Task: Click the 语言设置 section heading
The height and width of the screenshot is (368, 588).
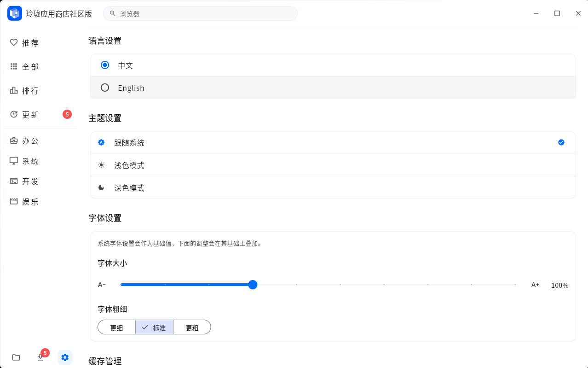Action: (x=105, y=41)
